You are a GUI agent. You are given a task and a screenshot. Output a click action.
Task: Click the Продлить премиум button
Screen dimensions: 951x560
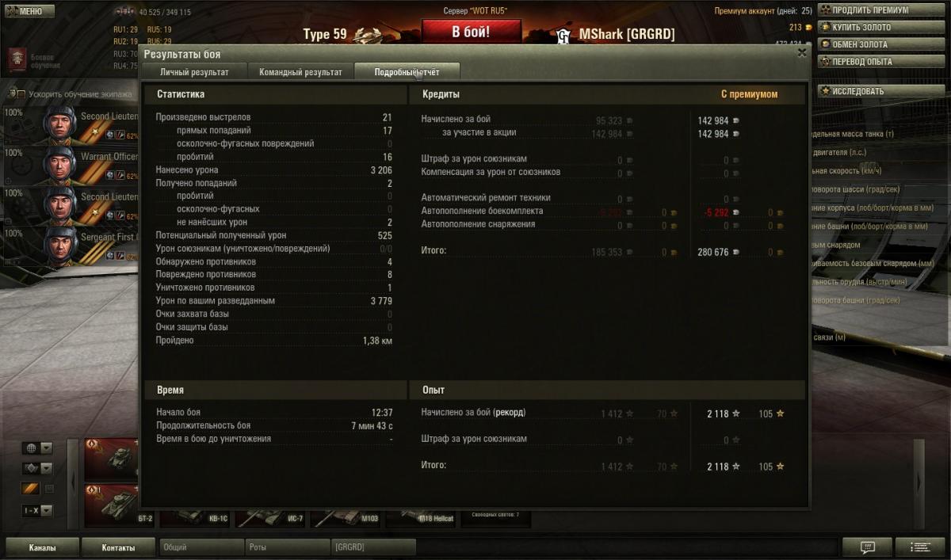(x=881, y=10)
